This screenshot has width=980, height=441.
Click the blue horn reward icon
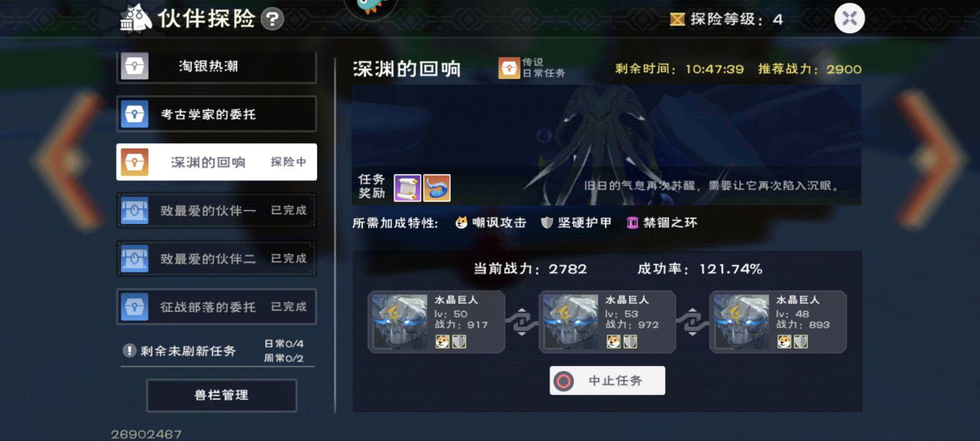(437, 188)
